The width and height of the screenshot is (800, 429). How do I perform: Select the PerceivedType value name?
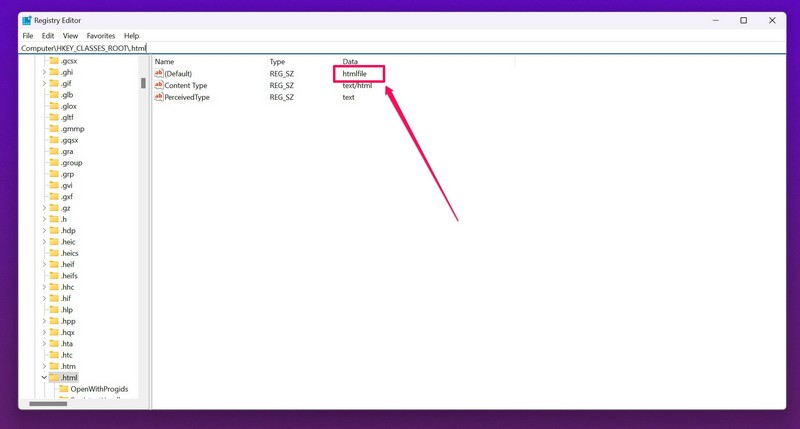187,97
